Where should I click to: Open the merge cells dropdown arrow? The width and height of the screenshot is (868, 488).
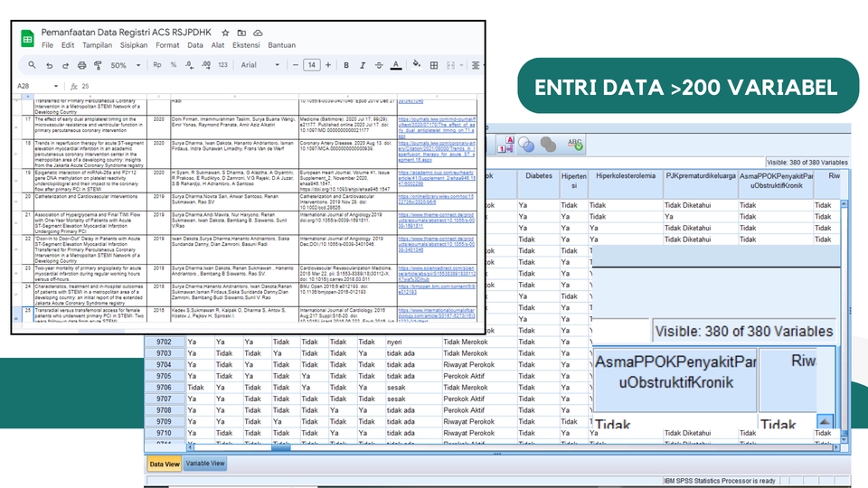point(461,65)
